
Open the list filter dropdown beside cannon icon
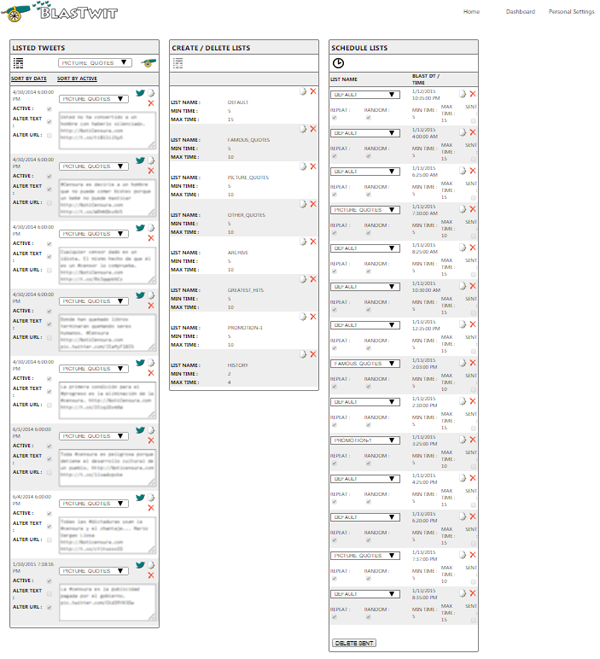(95, 63)
